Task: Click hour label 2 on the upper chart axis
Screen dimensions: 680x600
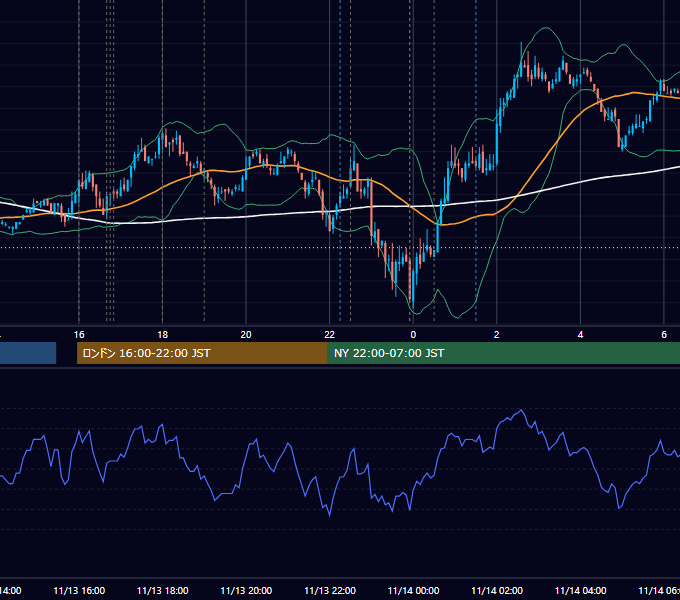Action: [x=497, y=335]
